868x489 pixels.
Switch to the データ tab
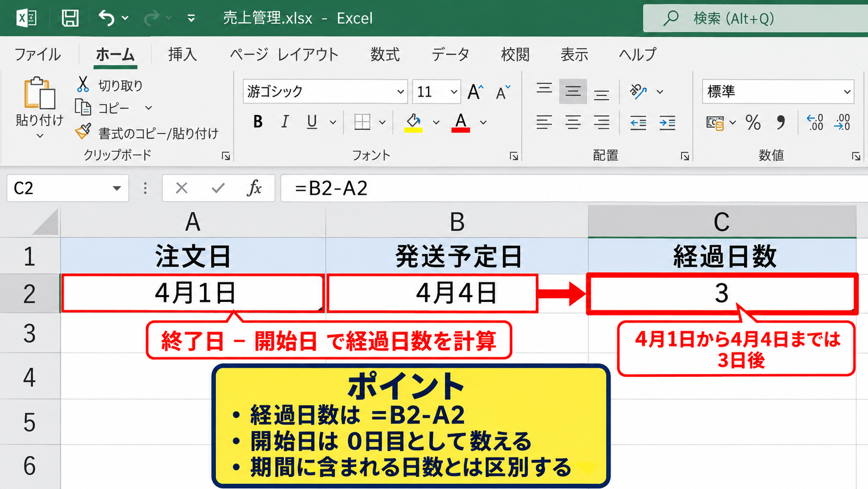[x=450, y=55]
